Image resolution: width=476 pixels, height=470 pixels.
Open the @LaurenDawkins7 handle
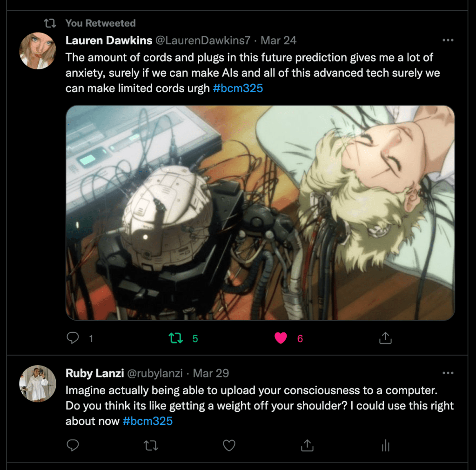click(x=203, y=40)
